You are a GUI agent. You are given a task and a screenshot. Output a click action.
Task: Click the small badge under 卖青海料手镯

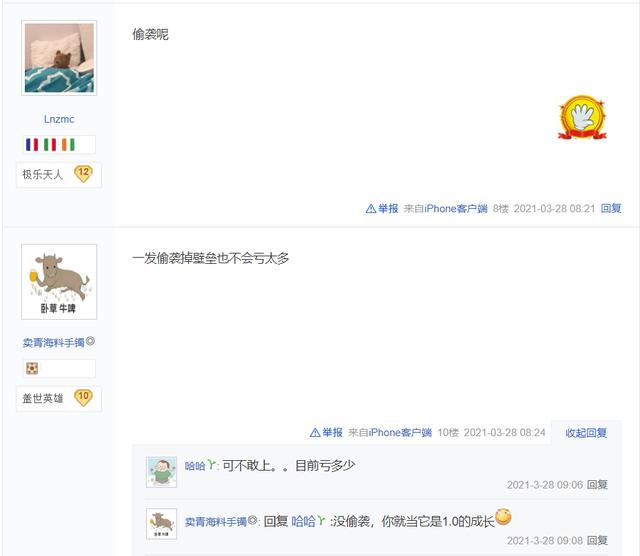(32, 368)
